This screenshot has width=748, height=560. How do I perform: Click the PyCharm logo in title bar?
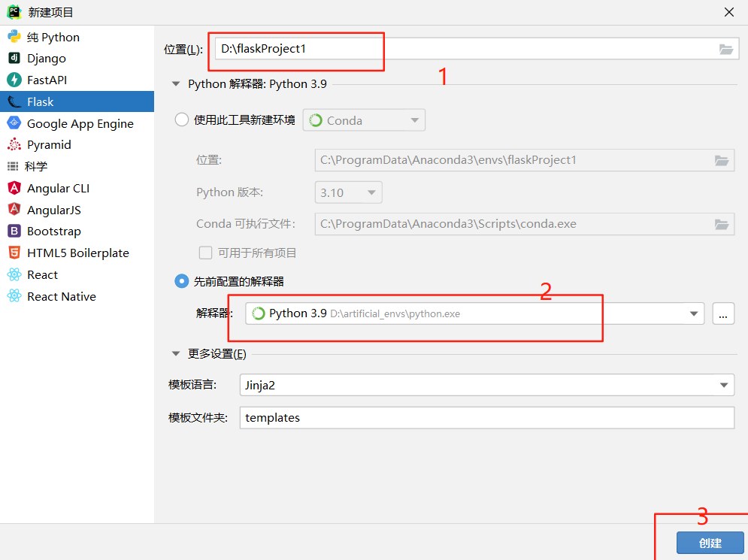click(x=14, y=12)
